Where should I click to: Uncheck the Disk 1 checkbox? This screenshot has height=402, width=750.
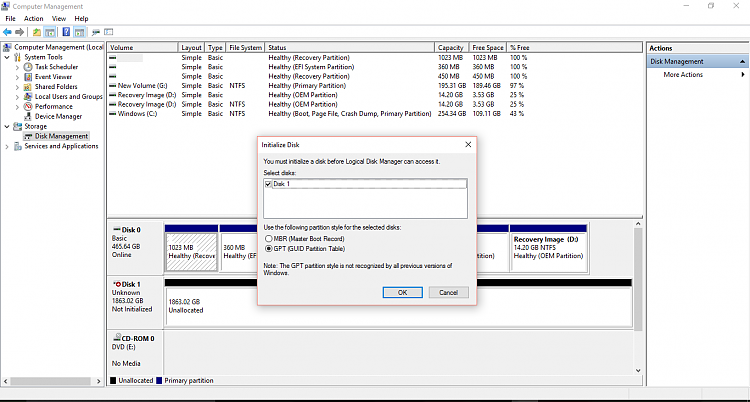[267, 184]
